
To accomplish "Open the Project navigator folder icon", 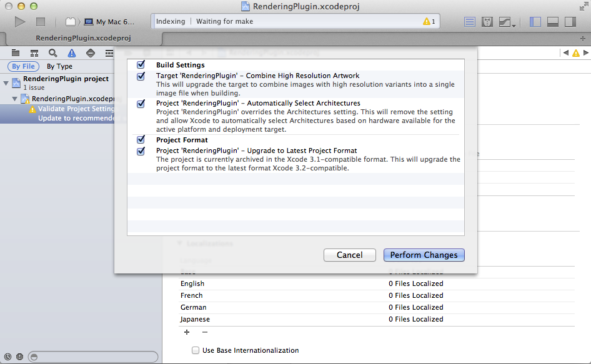I will click(x=16, y=53).
